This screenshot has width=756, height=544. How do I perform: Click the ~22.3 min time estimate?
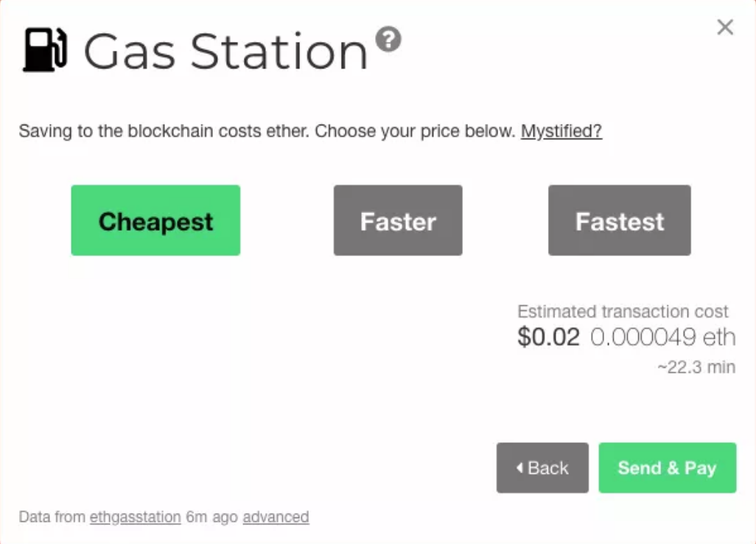coord(696,366)
